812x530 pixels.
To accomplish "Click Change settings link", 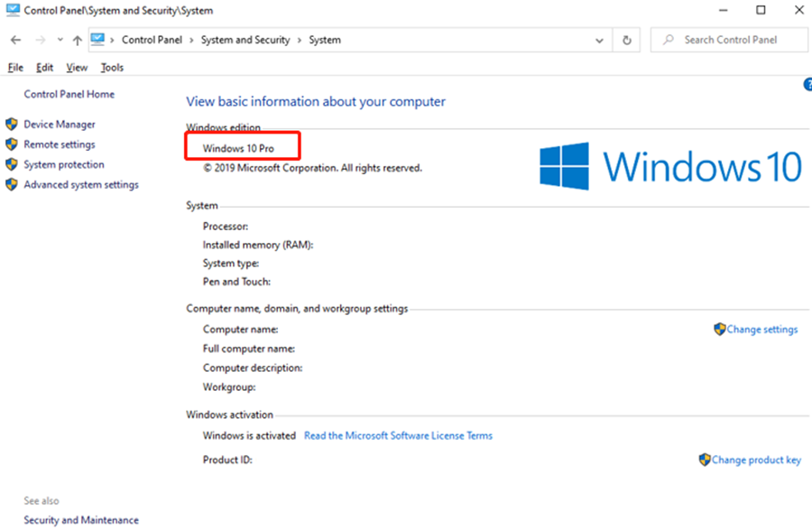I will point(761,330).
